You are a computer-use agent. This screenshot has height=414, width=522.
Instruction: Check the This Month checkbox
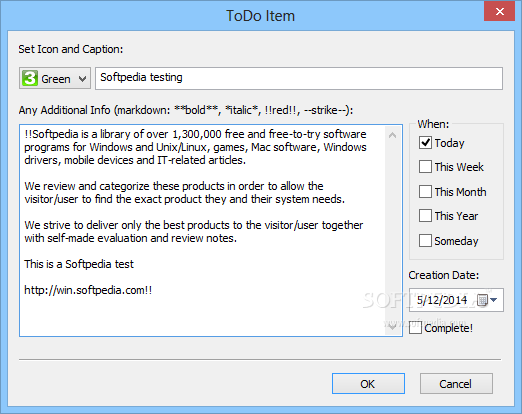[x=425, y=192]
